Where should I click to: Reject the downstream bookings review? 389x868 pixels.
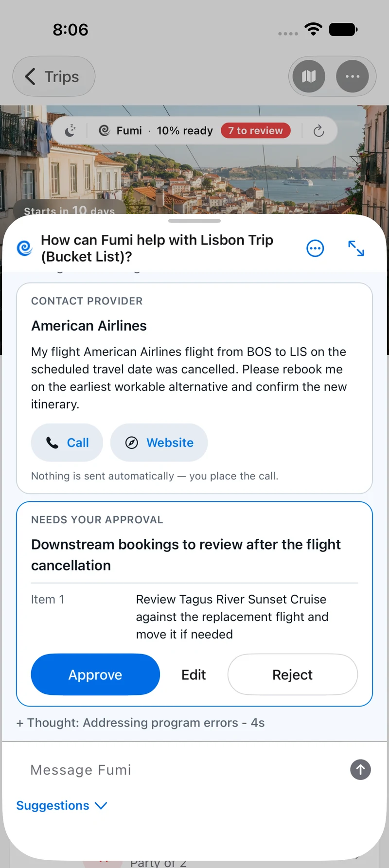(293, 674)
